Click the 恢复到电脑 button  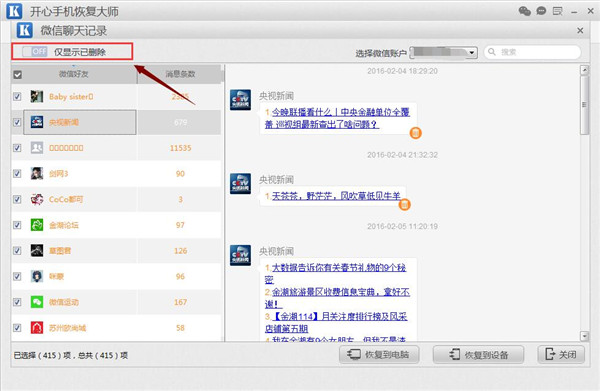tap(379, 355)
